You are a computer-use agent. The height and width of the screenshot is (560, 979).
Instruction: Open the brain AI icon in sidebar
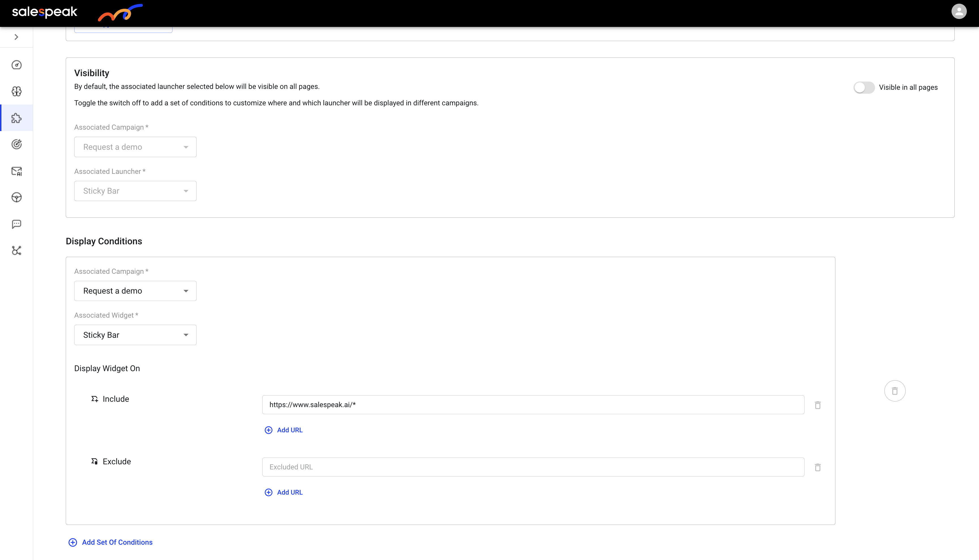16,91
